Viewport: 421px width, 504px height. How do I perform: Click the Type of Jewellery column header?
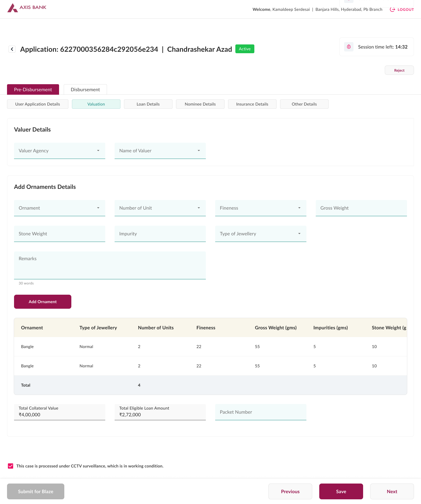point(98,328)
